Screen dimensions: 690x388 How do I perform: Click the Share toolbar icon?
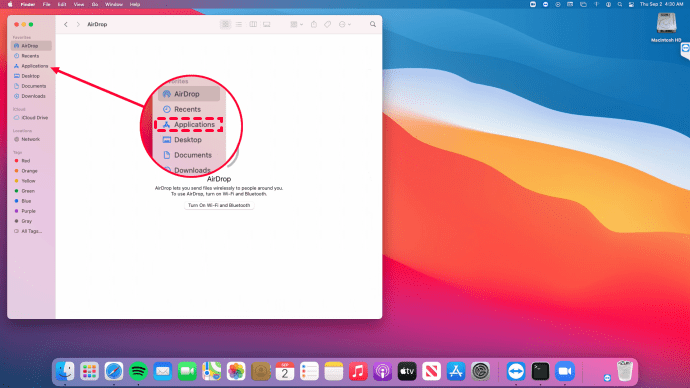point(314,25)
